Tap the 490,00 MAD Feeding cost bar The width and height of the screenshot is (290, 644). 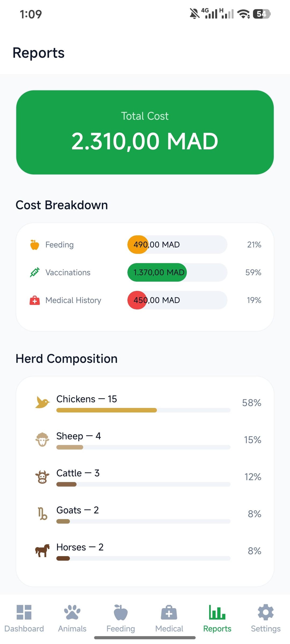177,245
